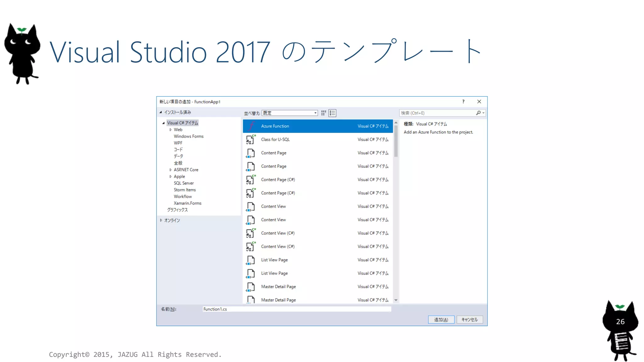Click the 追加(A) button
644x362 pixels.
tap(441, 320)
